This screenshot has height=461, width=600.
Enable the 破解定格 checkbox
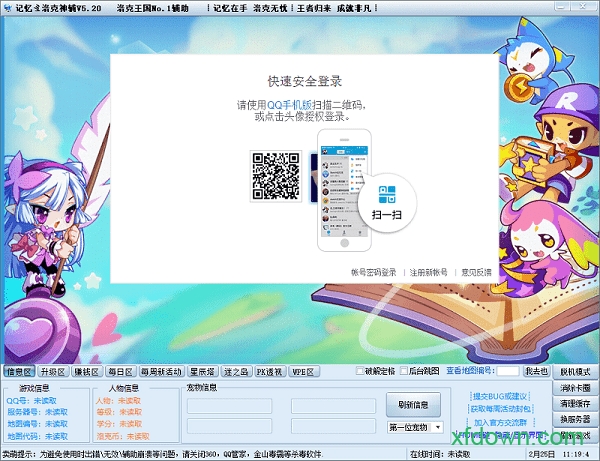pyautogui.click(x=360, y=371)
